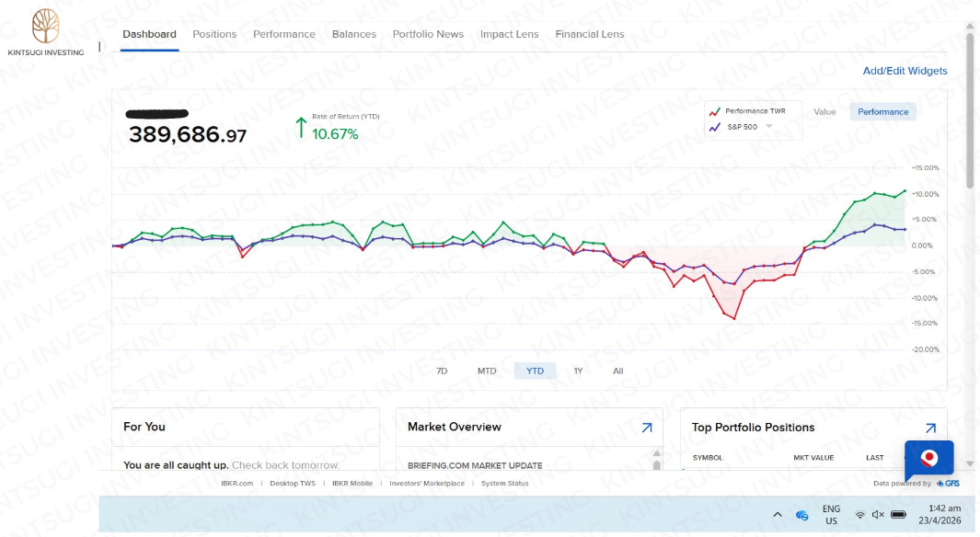This screenshot has height=537, width=980.
Task: Select the 7D time range
Action: point(442,371)
